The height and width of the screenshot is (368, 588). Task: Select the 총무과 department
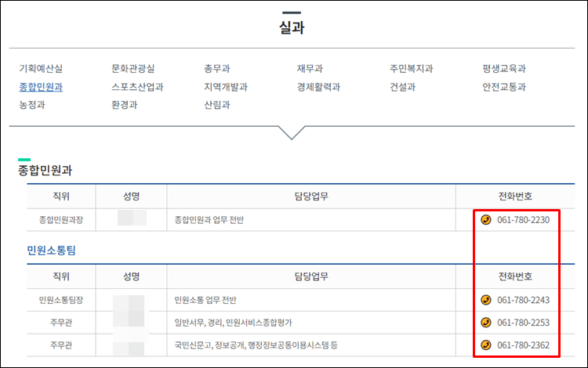[216, 68]
